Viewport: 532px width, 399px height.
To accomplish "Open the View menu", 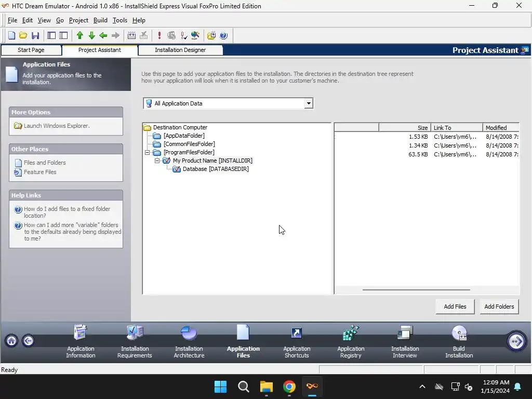I will tap(44, 20).
